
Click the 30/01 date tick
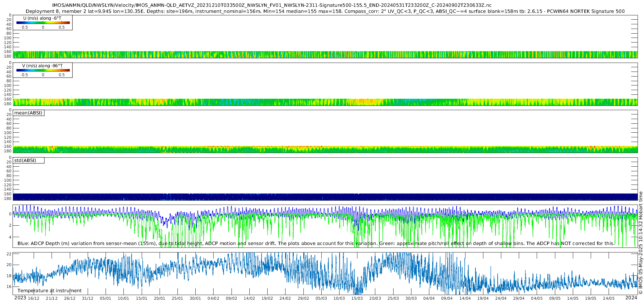tap(195, 298)
